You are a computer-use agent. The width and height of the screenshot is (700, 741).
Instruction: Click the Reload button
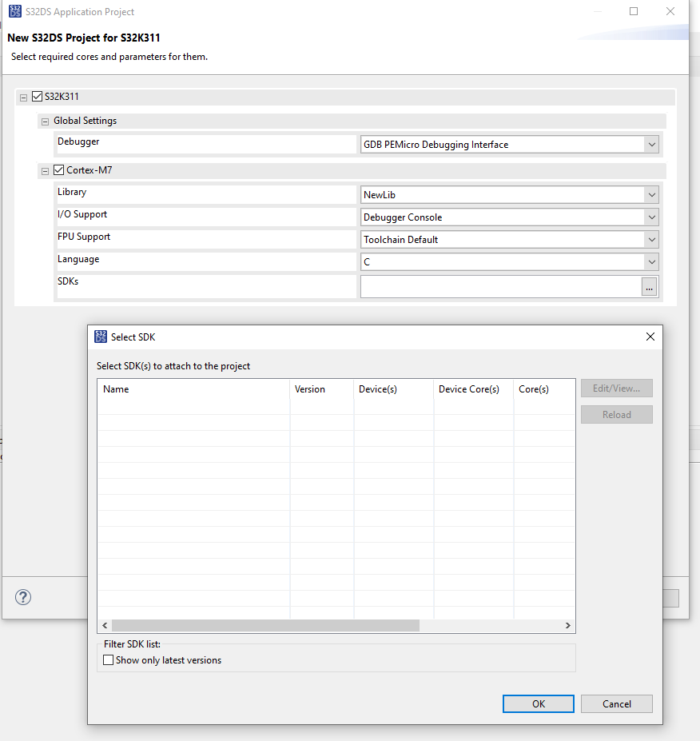coord(616,414)
